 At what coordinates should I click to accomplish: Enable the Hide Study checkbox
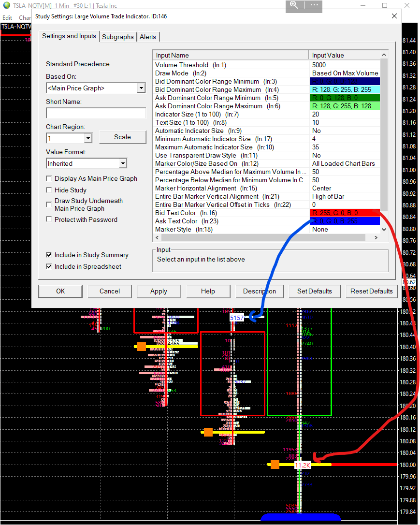(49, 190)
